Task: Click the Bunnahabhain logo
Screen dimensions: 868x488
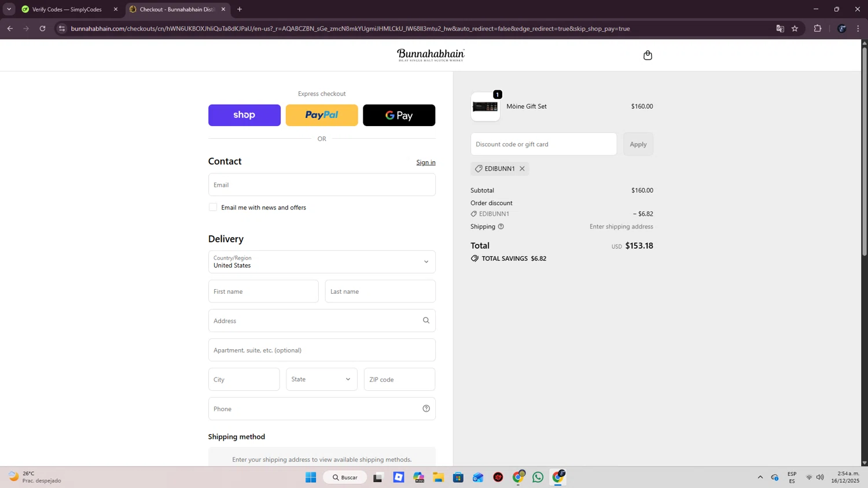Action: pyautogui.click(x=431, y=56)
